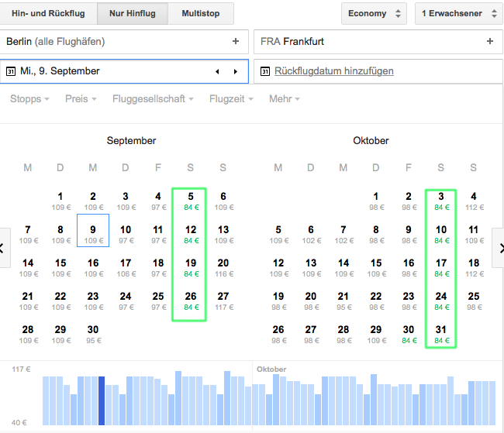504x433 pixels.
Task: Go to next departure day arrow
Action: [x=236, y=71]
